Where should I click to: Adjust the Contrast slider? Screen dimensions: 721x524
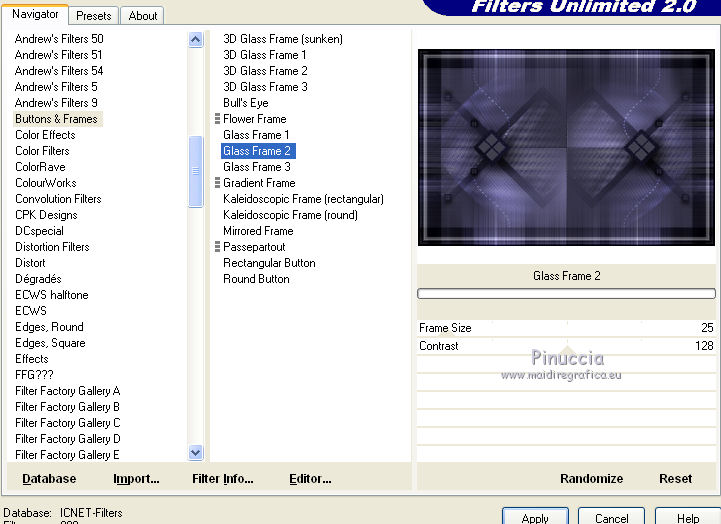[566, 346]
